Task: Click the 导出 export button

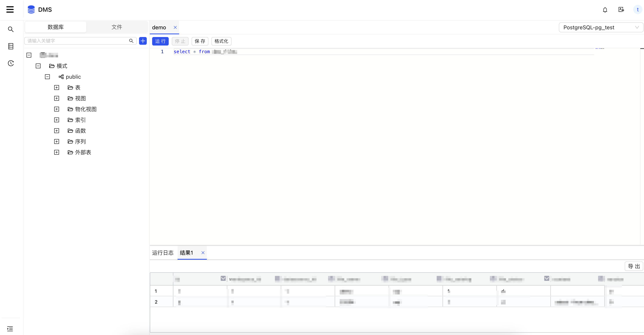Action: coord(634,266)
